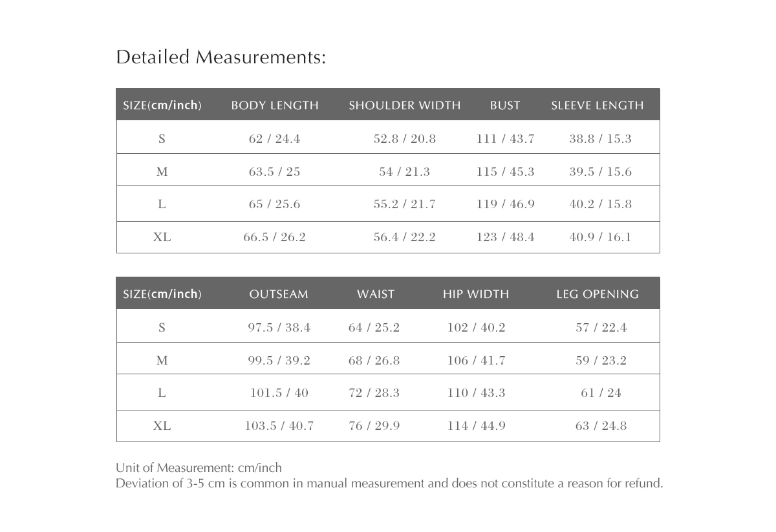The height and width of the screenshot is (532, 776).
Task: Click the 62 / 24.4 body length cell
Action: coord(275,139)
